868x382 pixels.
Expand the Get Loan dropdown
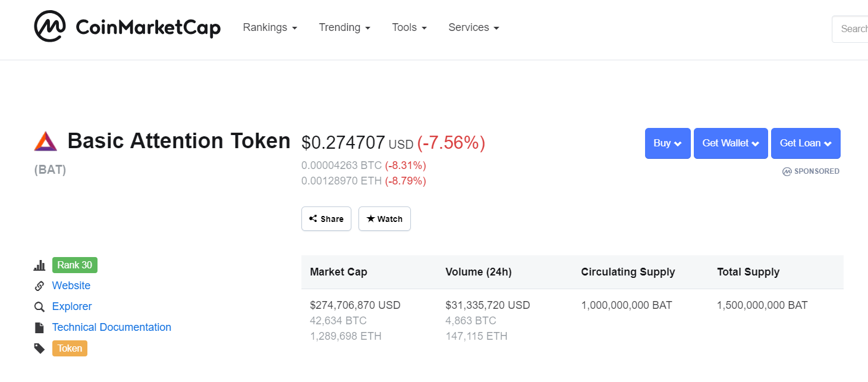click(x=806, y=143)
